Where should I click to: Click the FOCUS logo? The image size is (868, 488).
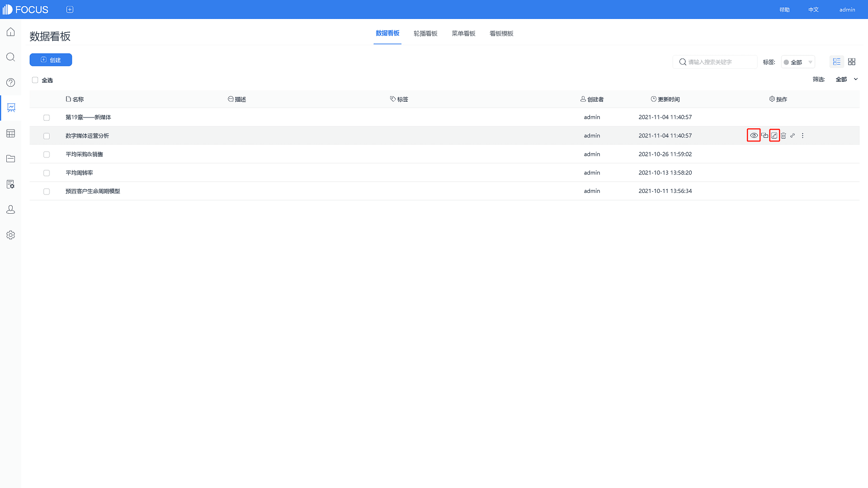pyautogui.click(x=25, y=9)
